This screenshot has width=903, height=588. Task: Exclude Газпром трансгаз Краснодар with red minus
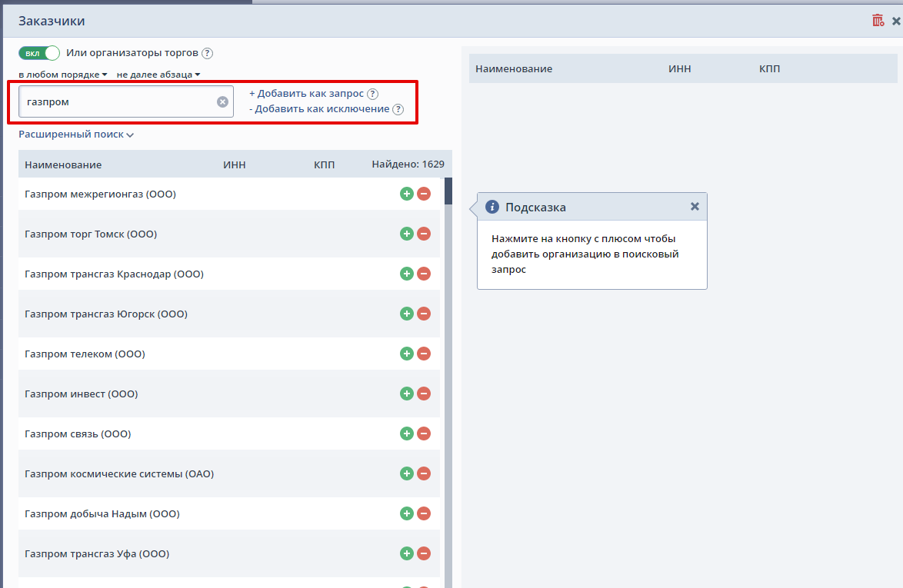point(424,274)
